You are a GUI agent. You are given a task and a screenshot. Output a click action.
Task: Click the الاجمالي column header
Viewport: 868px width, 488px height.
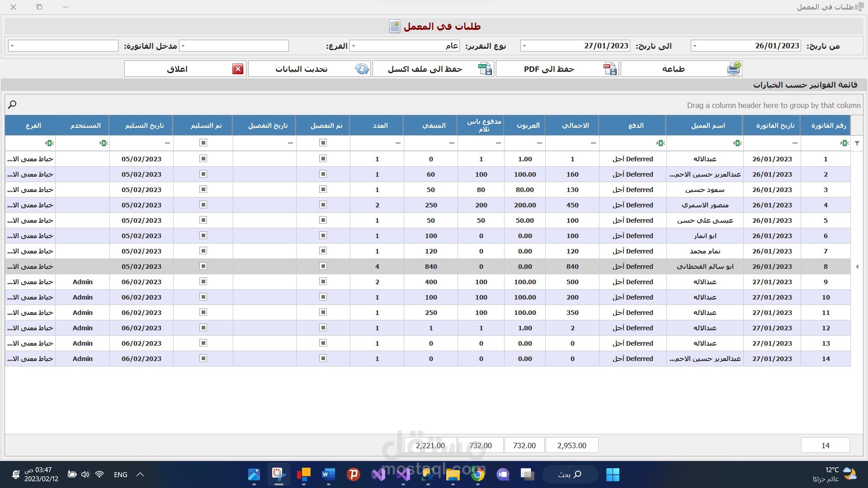pos(575,126)
